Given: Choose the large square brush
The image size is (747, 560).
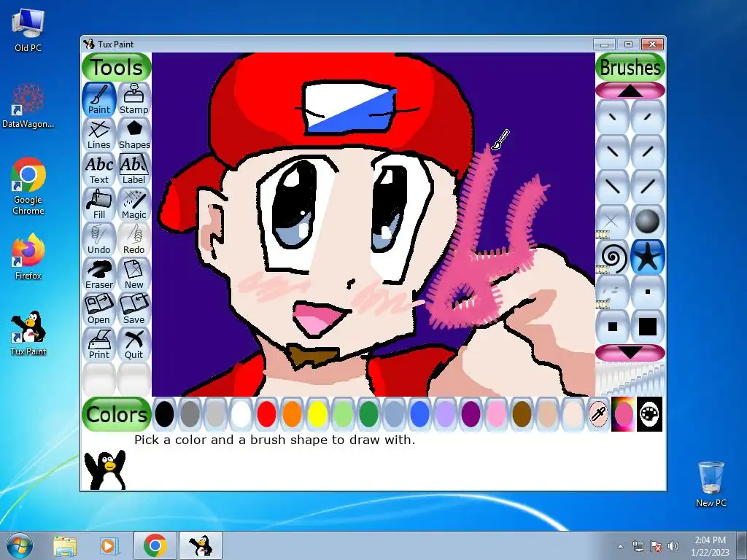Looking at the screenshot, I should point(648,327).
